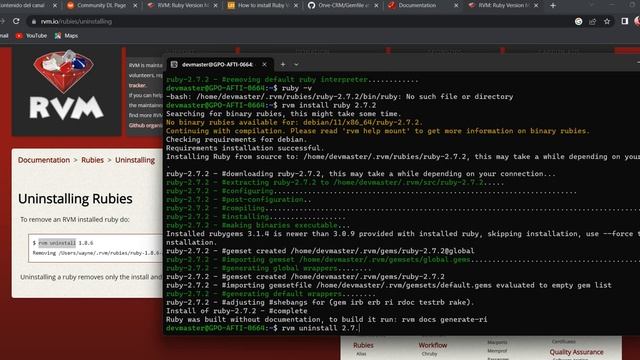The width and height of the screenshot is (640, 360).
Task: Open the Uninstalling breadcrumb link
Action: (135, 160)
